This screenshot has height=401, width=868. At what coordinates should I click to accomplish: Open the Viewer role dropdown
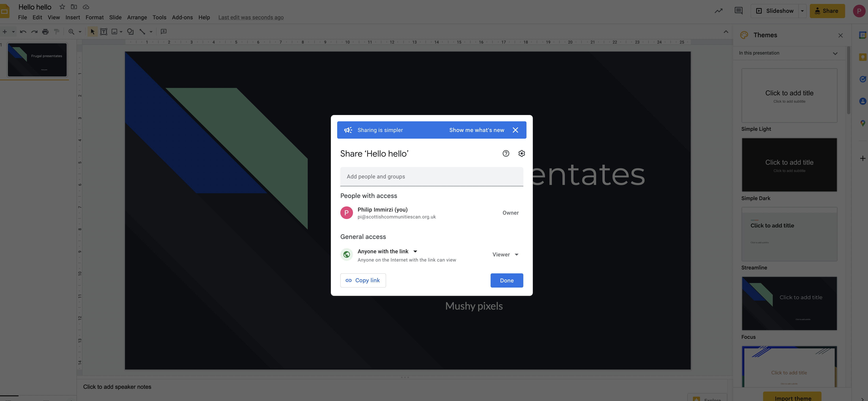505,254
